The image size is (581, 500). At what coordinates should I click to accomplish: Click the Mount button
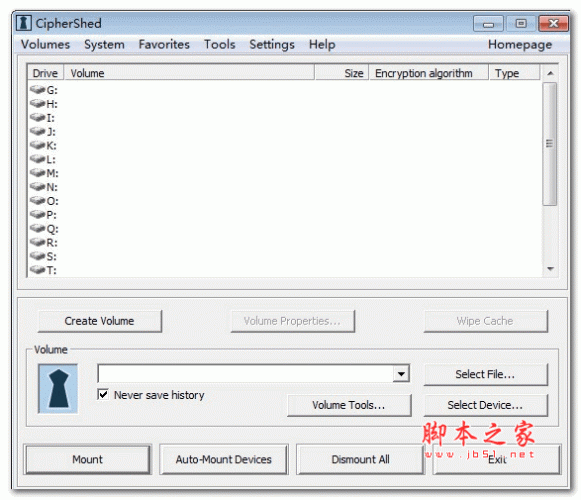tap(87, 459)
